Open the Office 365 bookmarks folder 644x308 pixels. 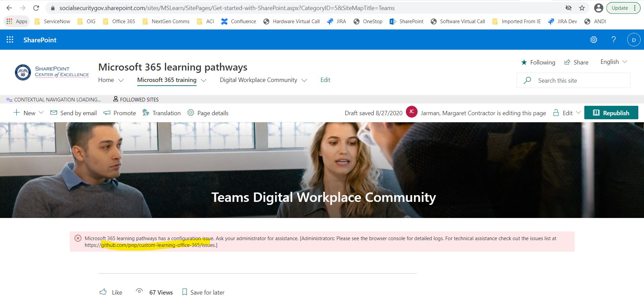(x=119, y=21)
